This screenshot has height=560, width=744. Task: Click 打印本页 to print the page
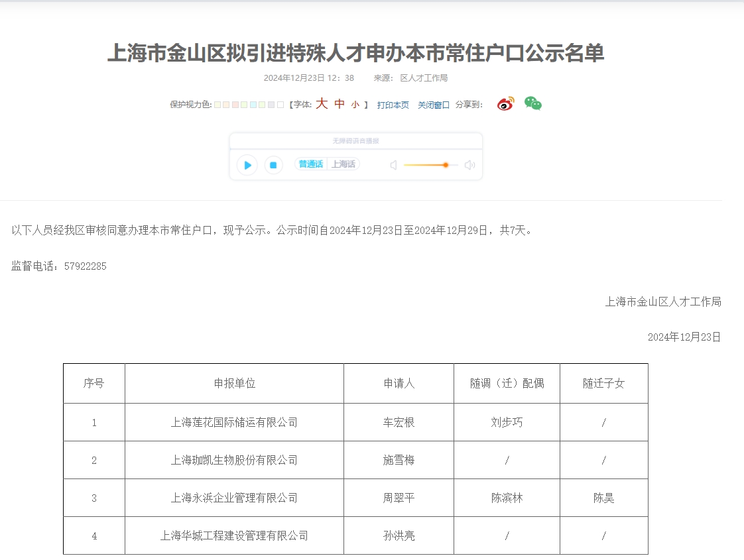point(393,105)
